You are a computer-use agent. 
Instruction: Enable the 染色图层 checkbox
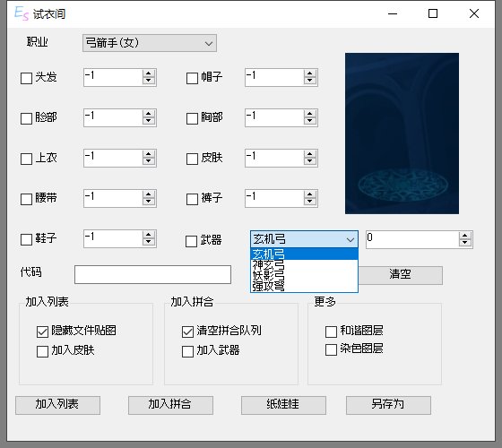[x=331, y=349]
